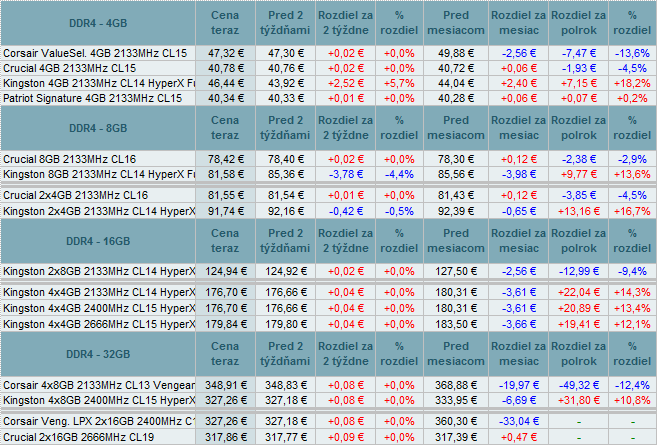This screenshot has width=657, height=445.
Task: Click the Crucial 4GB 2133MHz CL15 row name
Action: tap(70, 68)
